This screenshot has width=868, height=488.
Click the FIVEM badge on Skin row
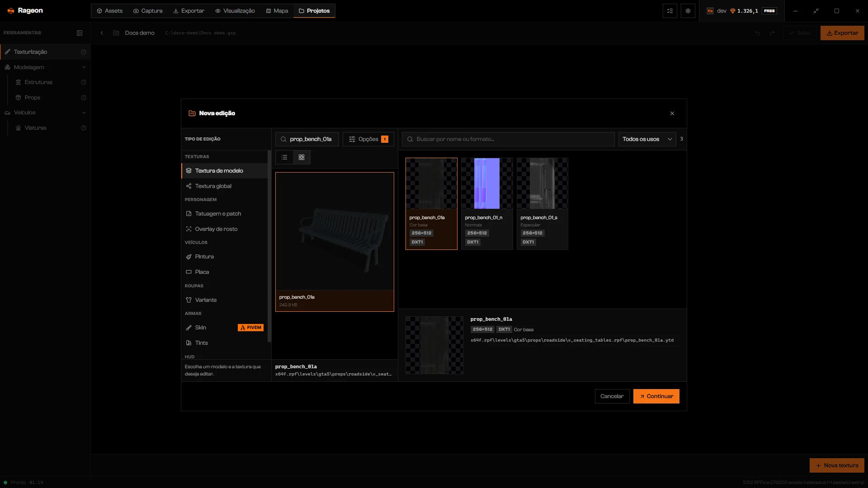click(x=250, y=328)
